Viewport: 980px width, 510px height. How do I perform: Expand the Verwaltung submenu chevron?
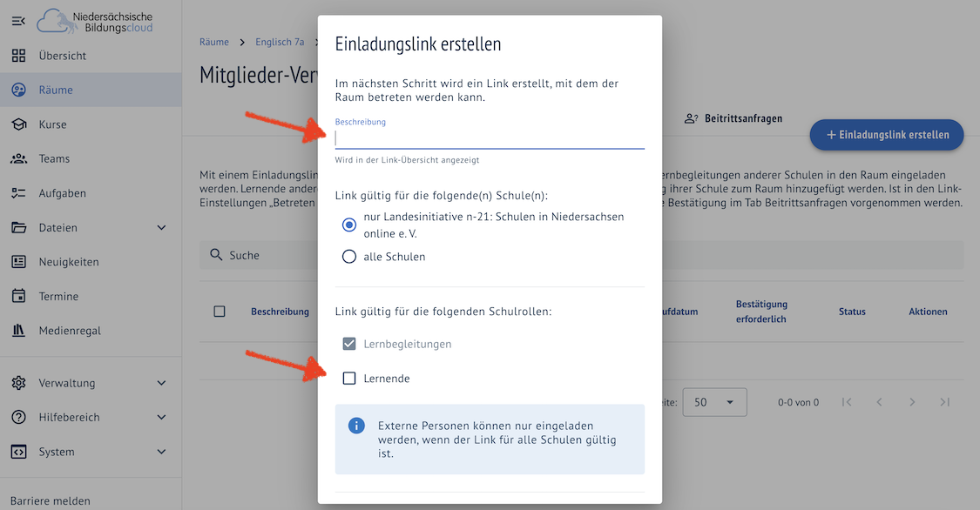pyautogui.click(x=161, y=383)
